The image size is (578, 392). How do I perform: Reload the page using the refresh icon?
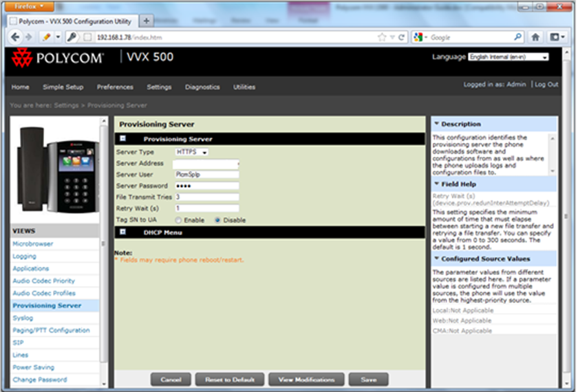pos(401,37)
